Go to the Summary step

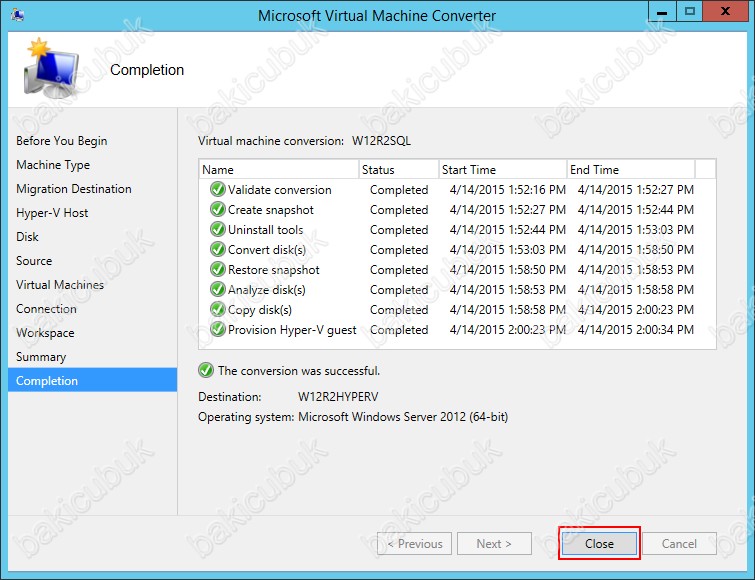41,357
